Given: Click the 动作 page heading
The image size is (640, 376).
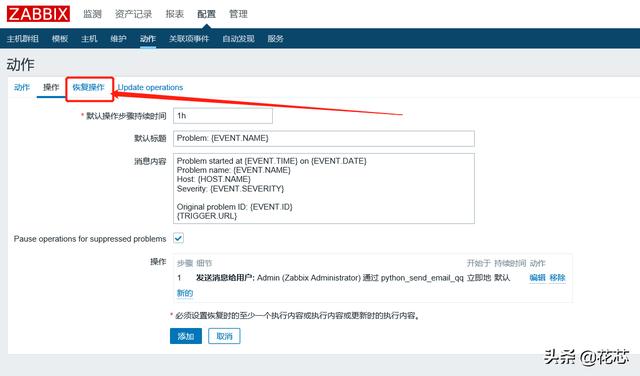Looking at the screenshot, I should click(x=20, y=65).
